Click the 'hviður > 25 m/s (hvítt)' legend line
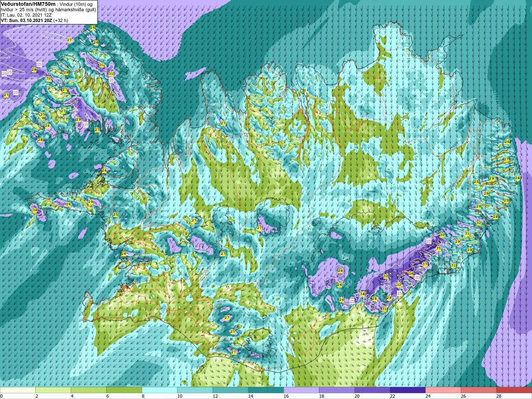Viewport: 532px width, 399px height. click(x=25, y=9)
